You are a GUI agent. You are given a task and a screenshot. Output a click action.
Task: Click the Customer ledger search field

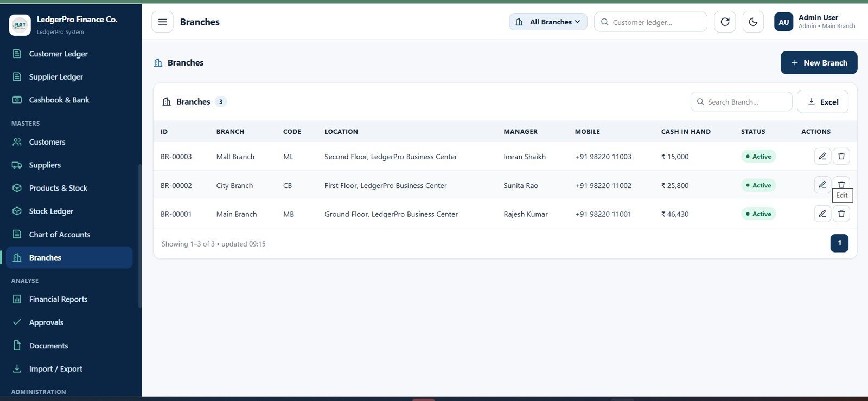[650, 22]
